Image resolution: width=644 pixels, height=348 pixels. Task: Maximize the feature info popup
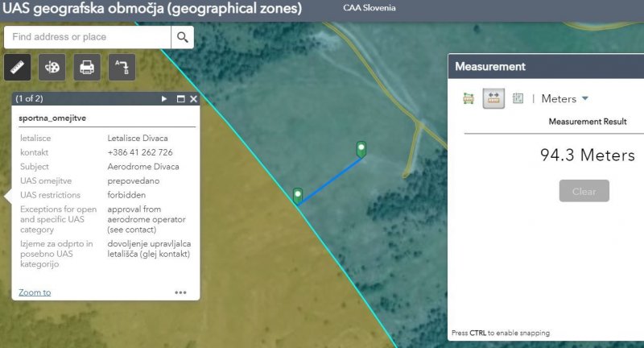pyautogui.click(x=180, y=99)
